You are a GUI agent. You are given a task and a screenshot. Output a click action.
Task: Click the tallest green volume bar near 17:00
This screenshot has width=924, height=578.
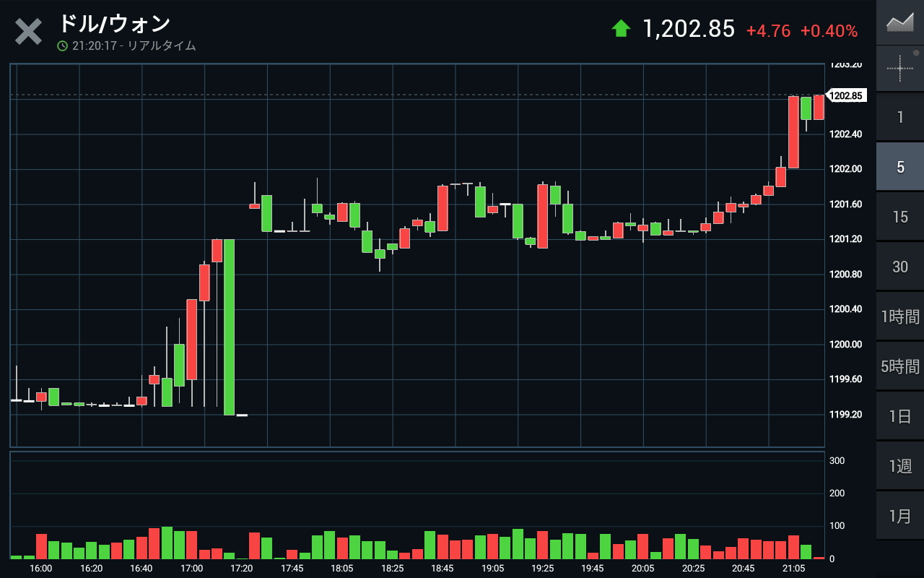(167, 543)
